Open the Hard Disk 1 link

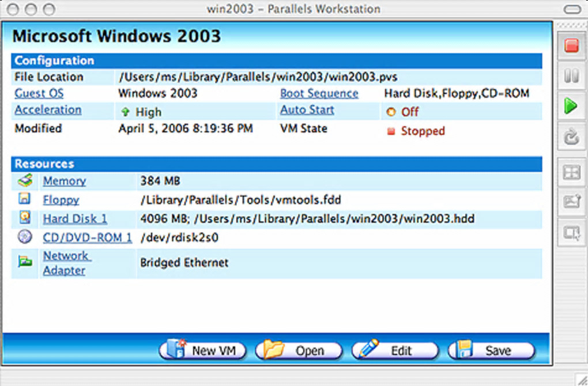(75, 218)
